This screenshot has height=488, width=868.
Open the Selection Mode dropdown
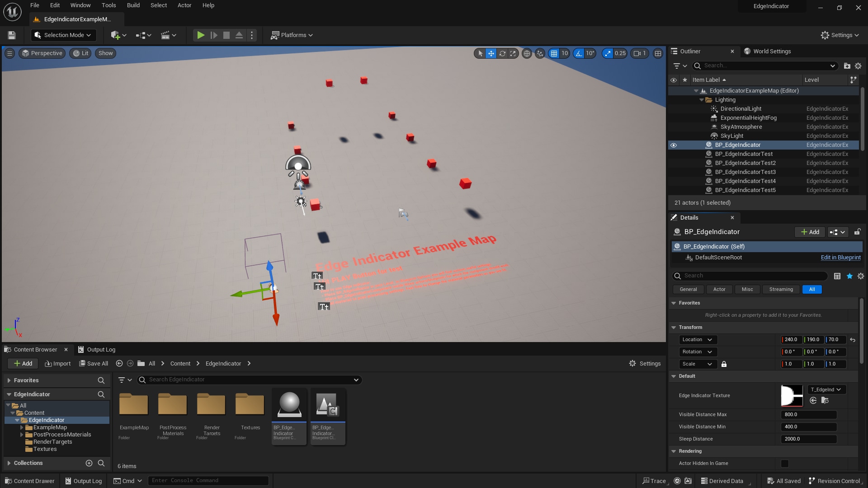[x=63, y=35]
